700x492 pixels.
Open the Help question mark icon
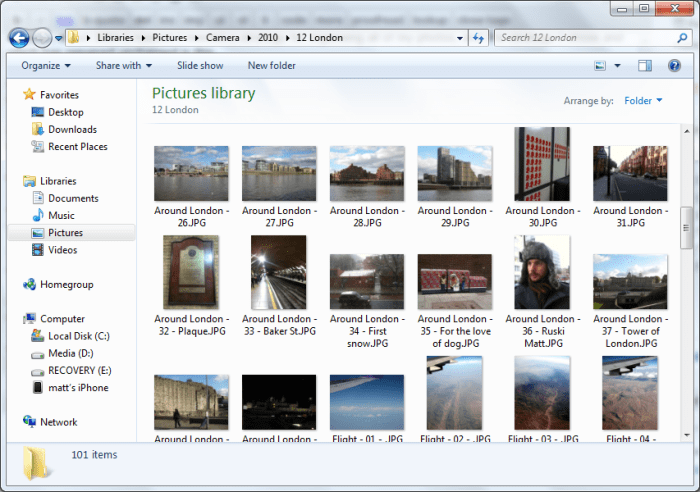[674, 66]
